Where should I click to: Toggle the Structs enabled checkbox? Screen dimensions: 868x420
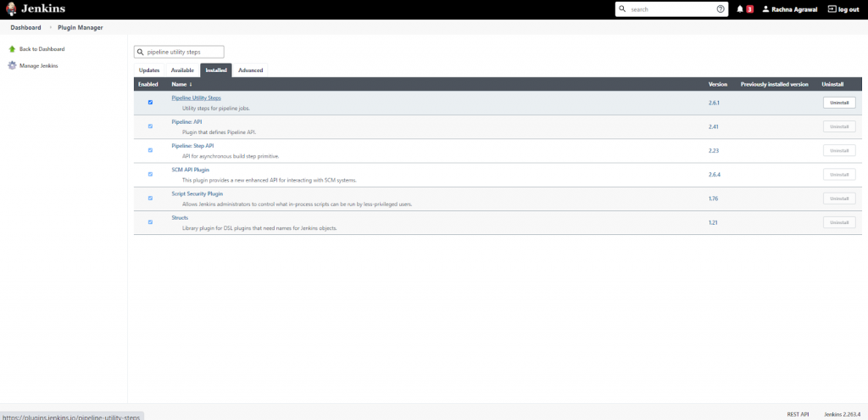point(150,222)
